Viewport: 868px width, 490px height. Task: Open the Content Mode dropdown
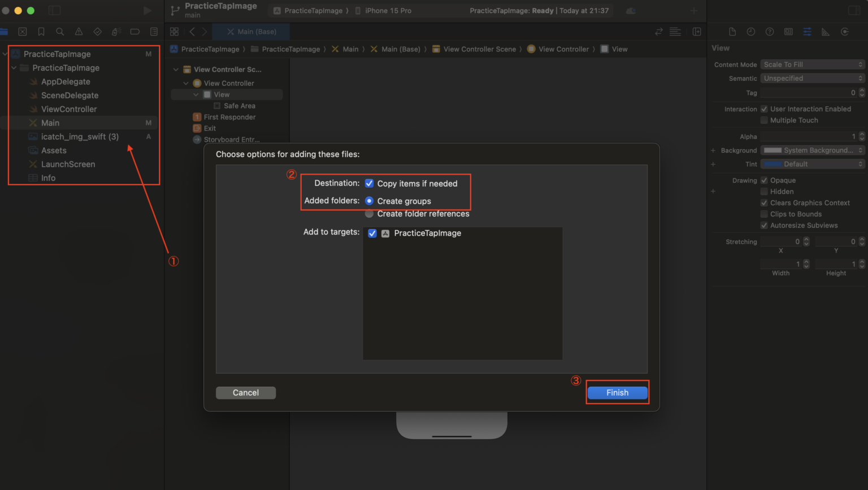tap(811, 64)
